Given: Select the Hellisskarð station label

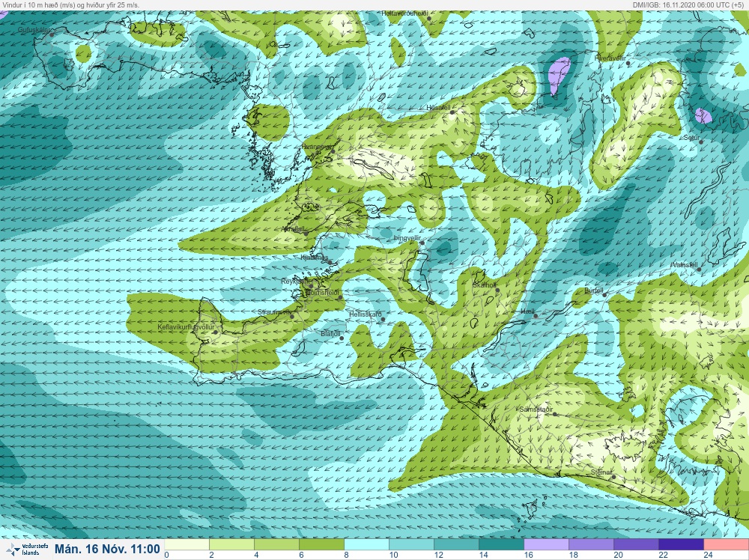Looking at the screenshot, I should point(366,314).
